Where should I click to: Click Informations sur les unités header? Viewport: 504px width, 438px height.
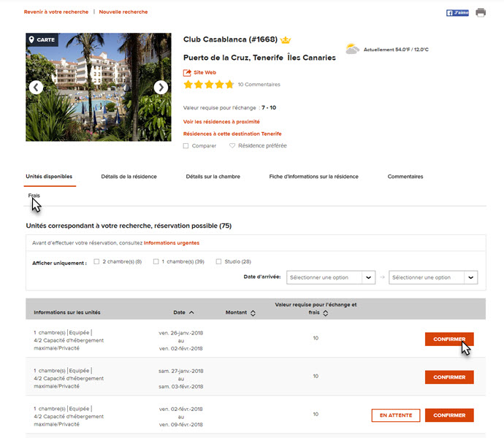[x=67, y=312]
